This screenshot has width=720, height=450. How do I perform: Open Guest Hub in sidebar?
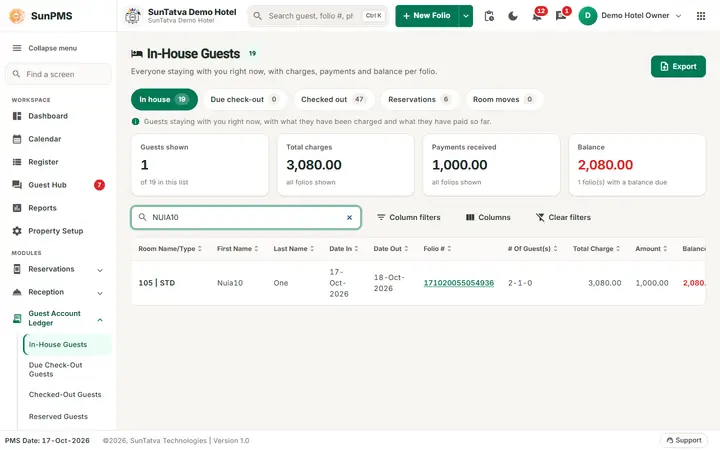(x=58, y=185)
